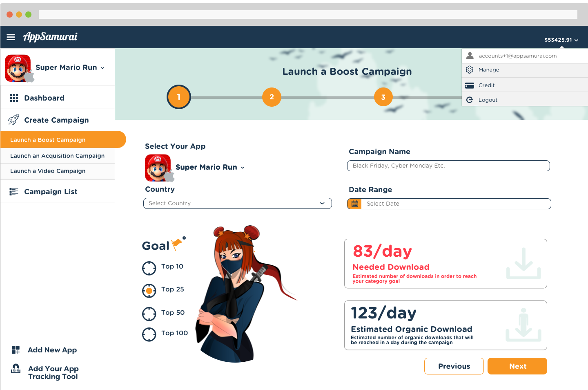The width and height of the screenshot is (588, 390).
Task: Click the Select Date input field
Action: [456, 204]
